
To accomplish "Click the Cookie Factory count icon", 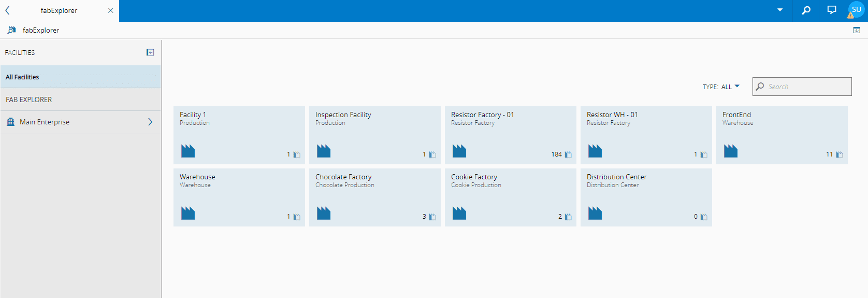I will coord(568,217).
